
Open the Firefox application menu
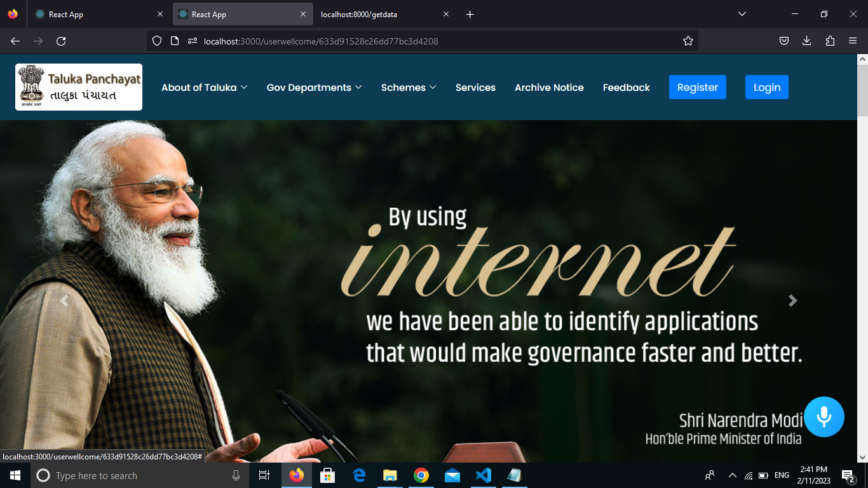coord(852,41)
